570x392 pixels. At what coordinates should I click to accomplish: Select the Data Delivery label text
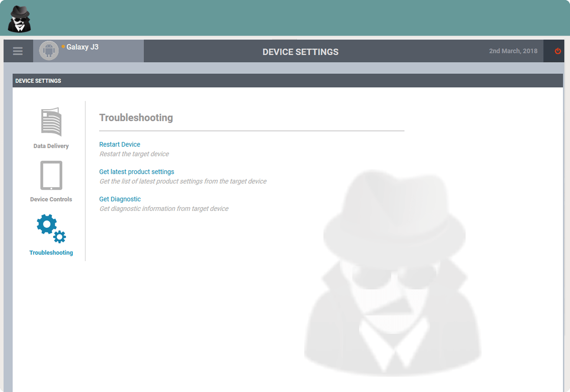coord(51,146)
